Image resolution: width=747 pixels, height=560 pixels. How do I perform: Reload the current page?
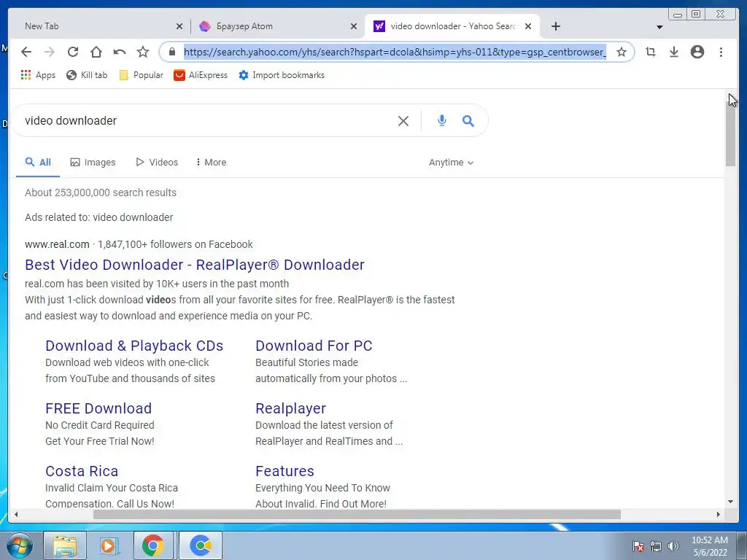[x=73, y=52]
